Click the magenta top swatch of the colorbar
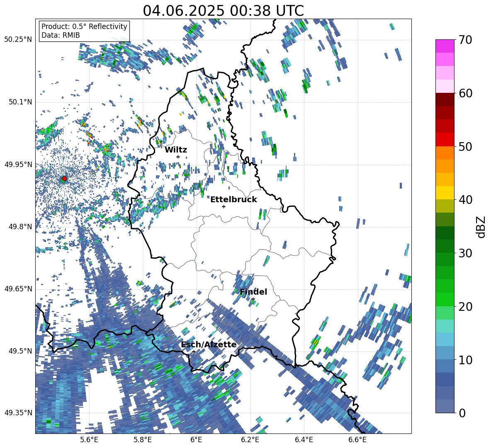This screenshot has width=491, height=448. tap(445, 46)
